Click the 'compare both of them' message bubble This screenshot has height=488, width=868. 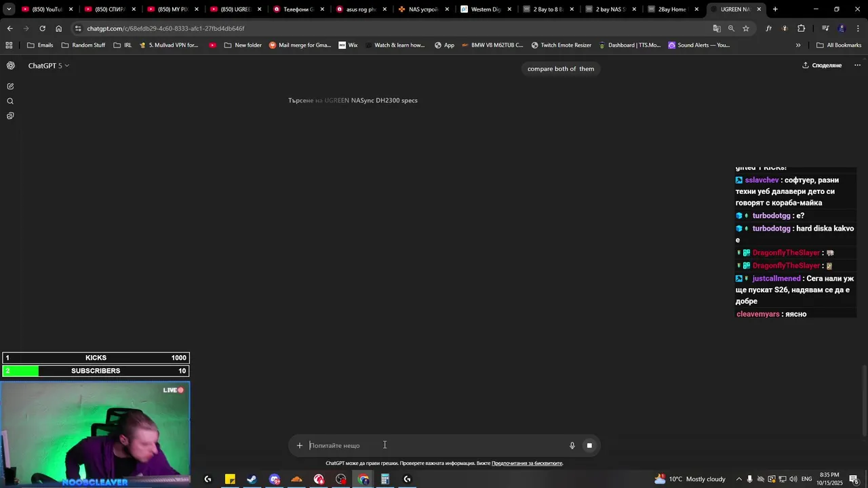pos(561,68)
